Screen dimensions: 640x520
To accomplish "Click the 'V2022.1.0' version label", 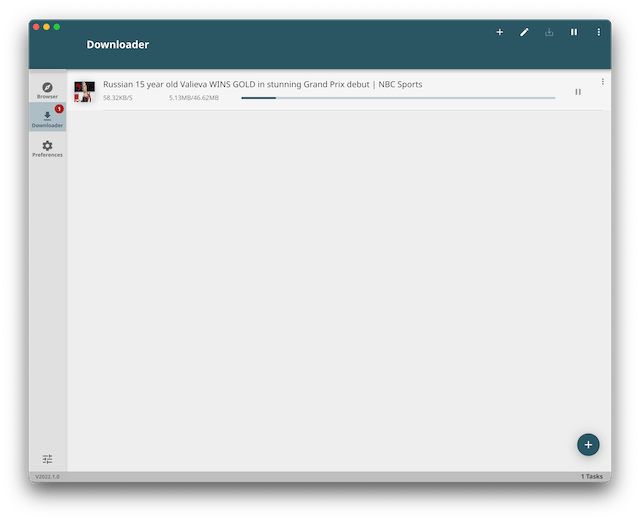I will (47, 476).
